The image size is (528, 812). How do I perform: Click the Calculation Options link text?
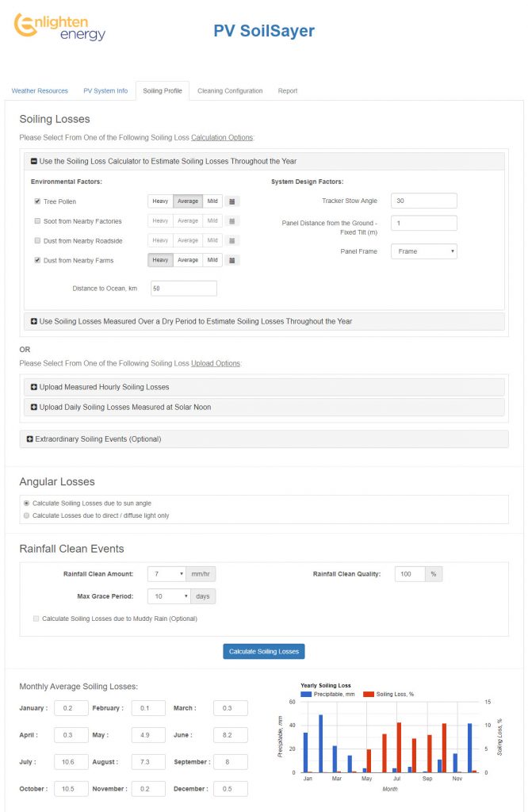222,138
